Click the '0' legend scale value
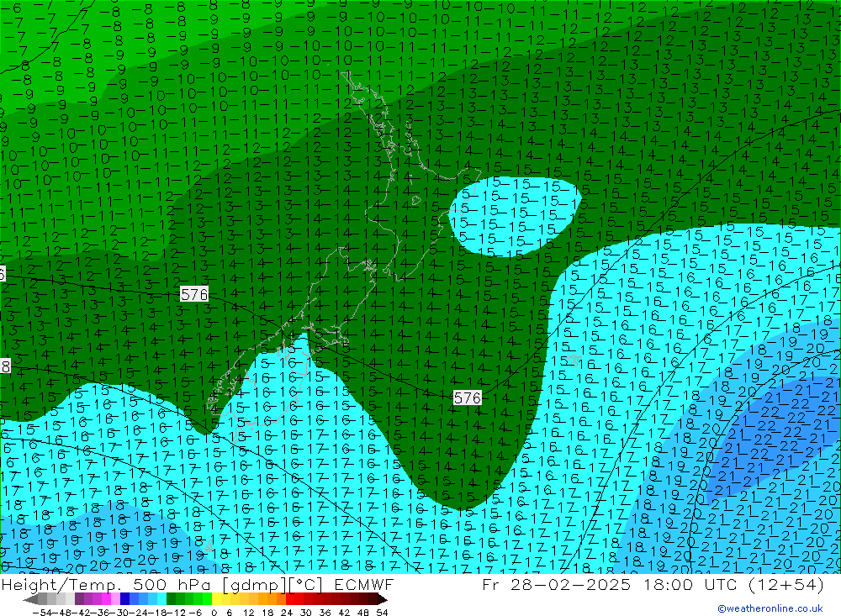The width and height of the screenshot is (841, 616). click(214, 613)
